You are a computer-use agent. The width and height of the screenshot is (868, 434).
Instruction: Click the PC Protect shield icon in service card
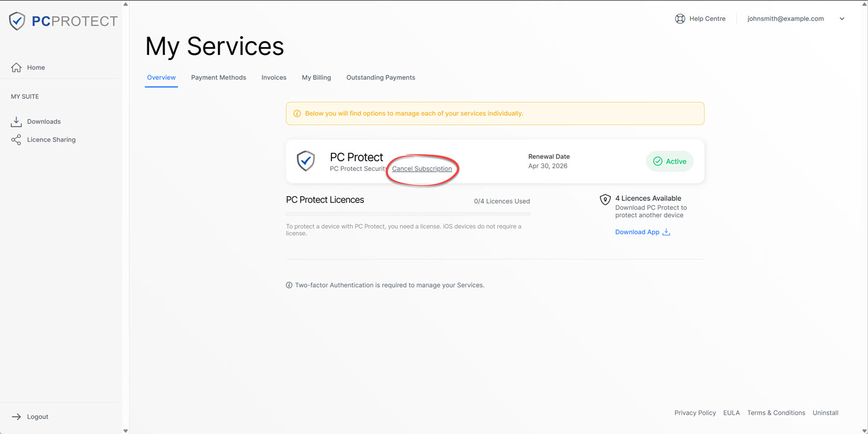pyautogui.click(x=306, y=161)
